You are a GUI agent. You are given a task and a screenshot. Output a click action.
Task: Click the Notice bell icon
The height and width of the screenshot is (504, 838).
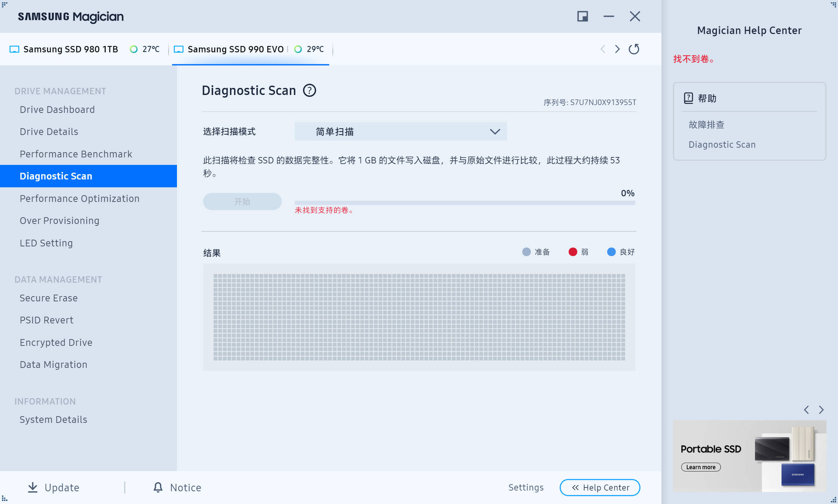[158, 487]
